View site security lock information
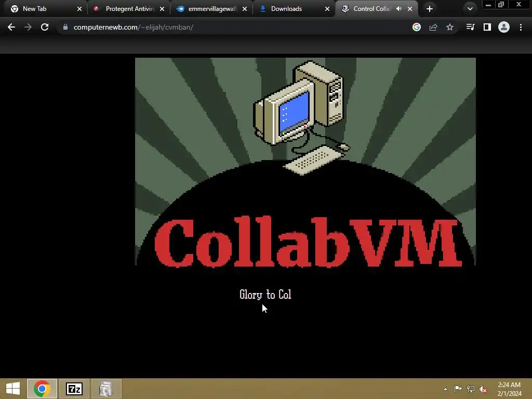This screenshot has width=532, height=399. (x=65, y=27)
